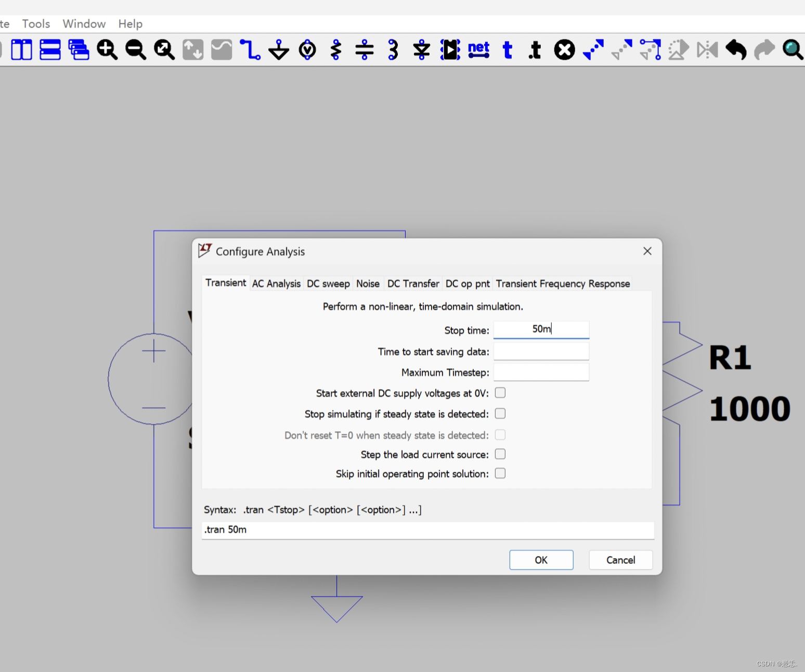The image size is (805, 672).
Task: Check Skip initial operating point solution
Action: [500, 473]
